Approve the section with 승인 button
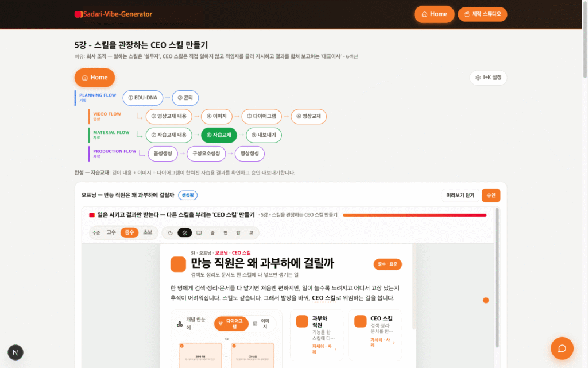 pyautogui.click(x=491, y=195)
